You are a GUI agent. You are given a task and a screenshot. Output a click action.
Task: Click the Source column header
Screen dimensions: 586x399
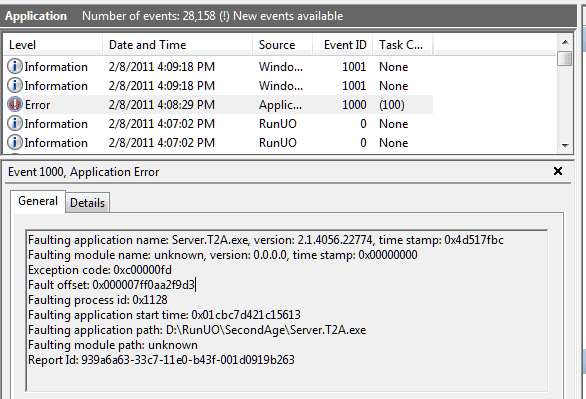(x=283, y=45)
